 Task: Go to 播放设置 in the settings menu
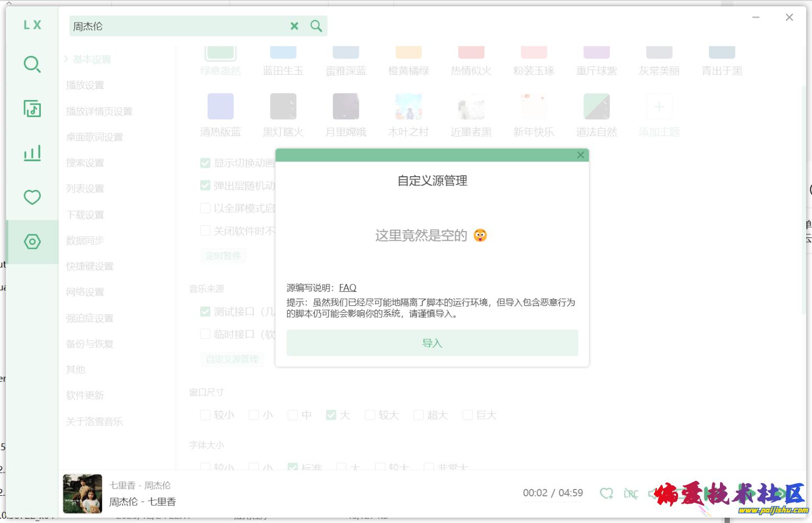click(85, 85)
